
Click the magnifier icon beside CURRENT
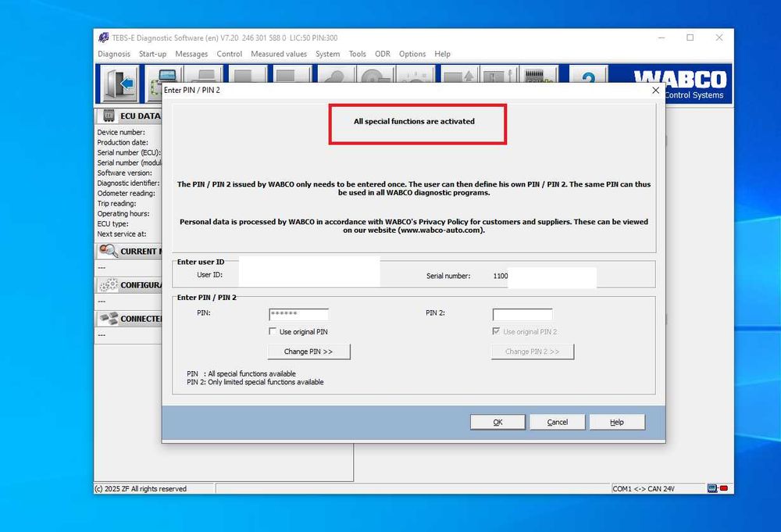(108, 251)
